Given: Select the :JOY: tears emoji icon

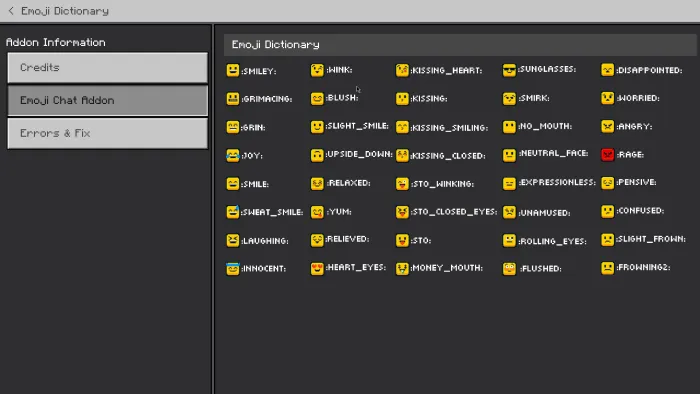Looking at the screenshot, I should pos(233,155).
